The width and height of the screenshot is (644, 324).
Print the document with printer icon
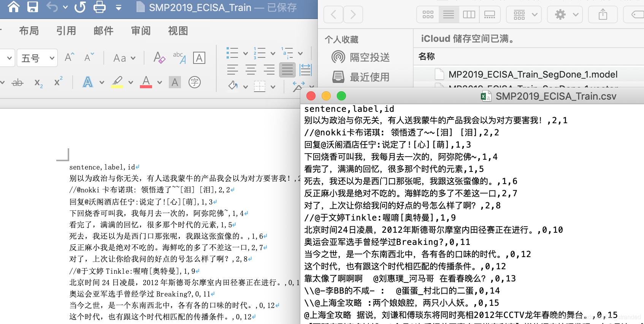[100, 7]
